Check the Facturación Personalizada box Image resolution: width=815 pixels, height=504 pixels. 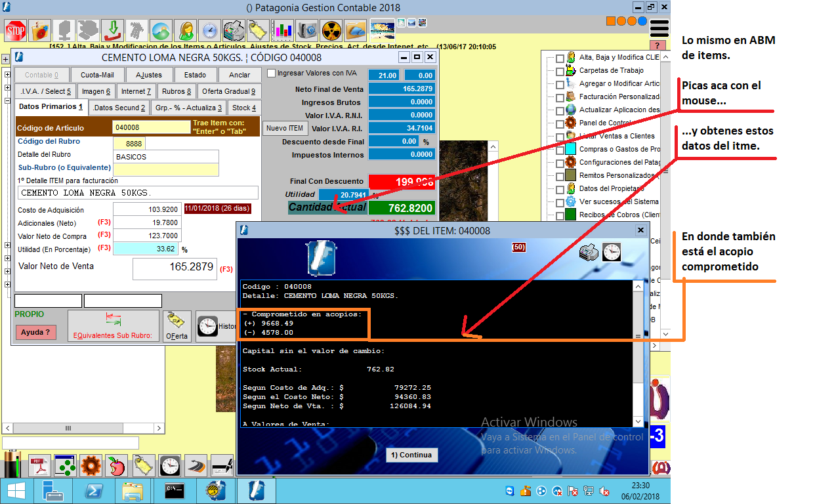560,98
